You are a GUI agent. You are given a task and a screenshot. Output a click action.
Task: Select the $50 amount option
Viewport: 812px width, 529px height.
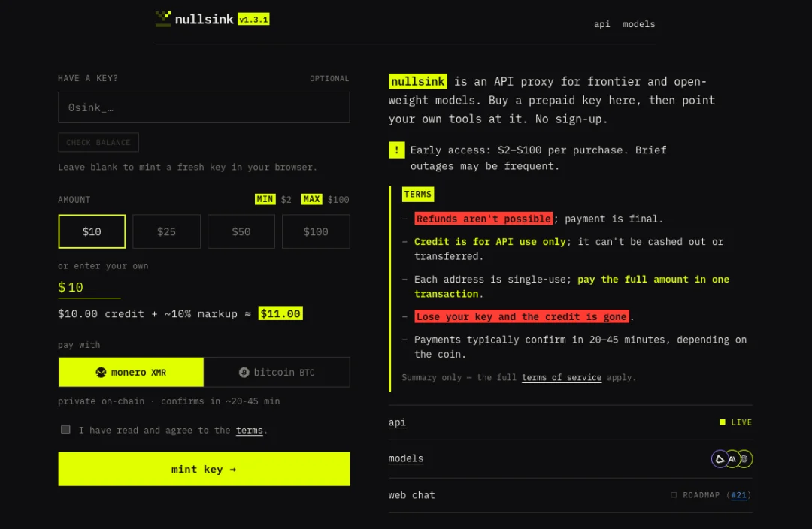[241, 231]
